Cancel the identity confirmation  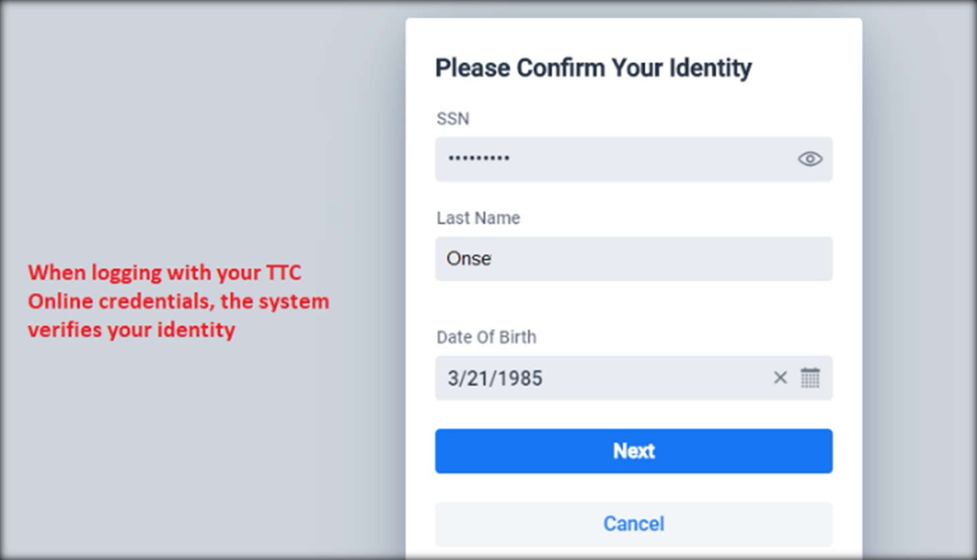pos(634,524)
